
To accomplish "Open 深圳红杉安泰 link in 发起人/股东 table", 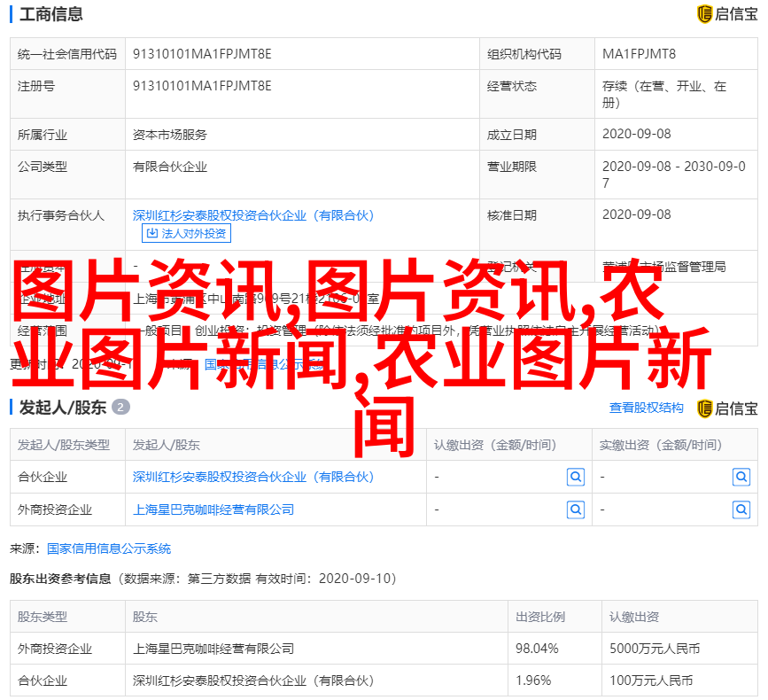I will [253, 477].
